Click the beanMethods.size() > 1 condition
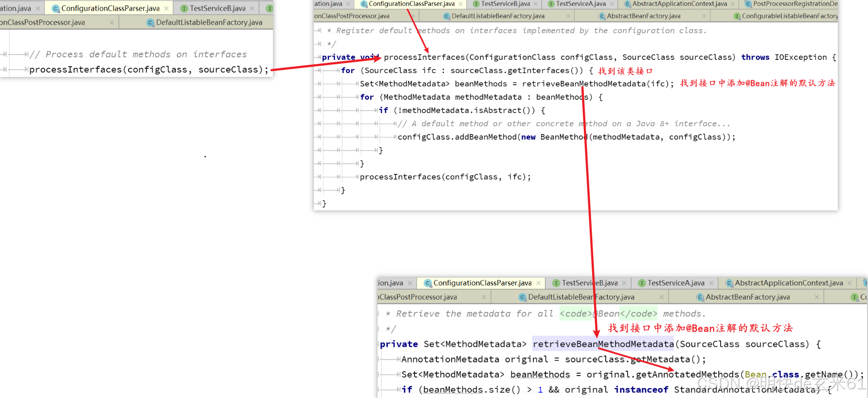 [x=484, y=390]
